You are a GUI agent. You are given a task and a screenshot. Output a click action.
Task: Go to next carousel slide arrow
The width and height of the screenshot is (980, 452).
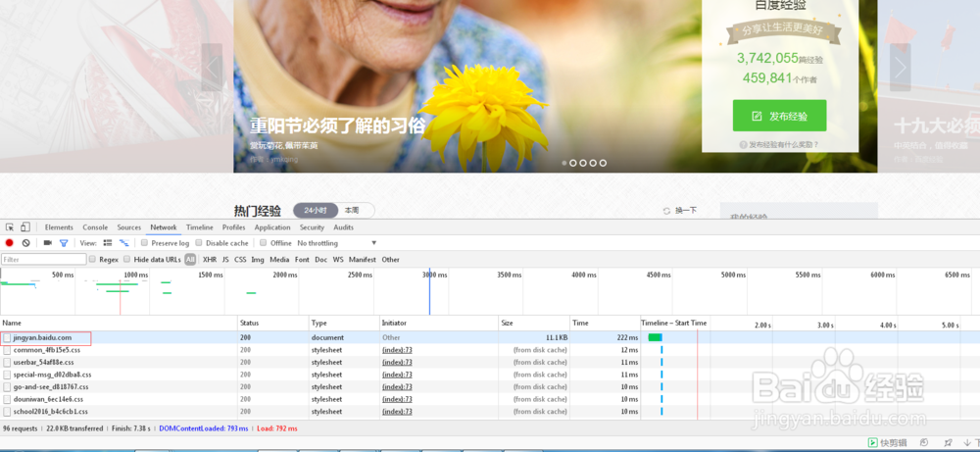900,68
